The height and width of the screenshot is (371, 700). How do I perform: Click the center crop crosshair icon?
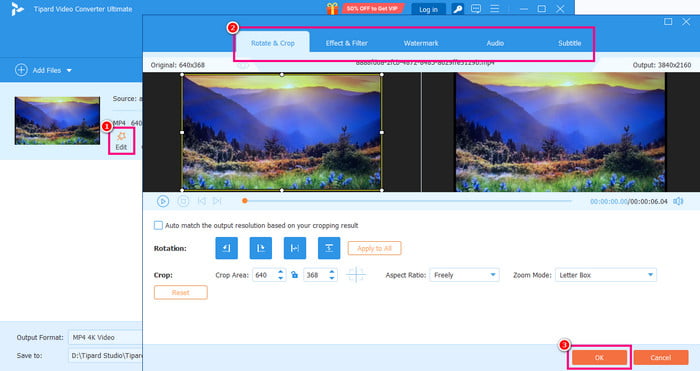coord(356,275)
